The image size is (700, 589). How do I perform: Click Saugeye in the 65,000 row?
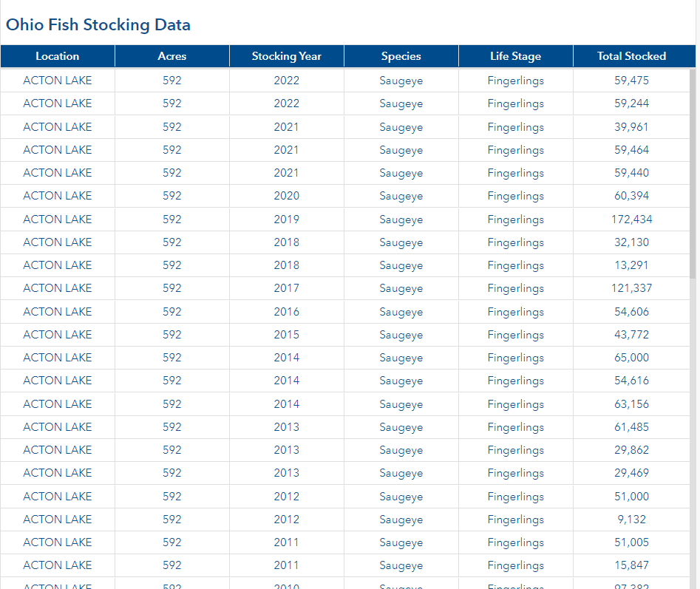point(401,358)
